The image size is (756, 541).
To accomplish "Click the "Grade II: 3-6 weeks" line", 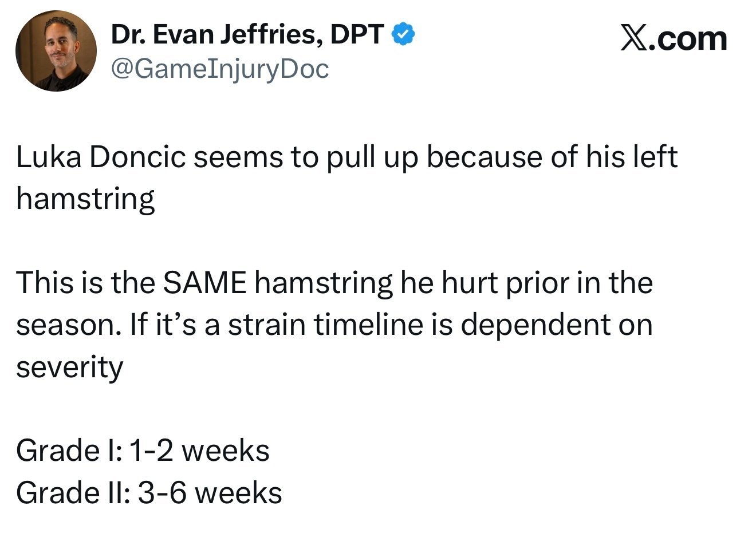I will point(149,492).
